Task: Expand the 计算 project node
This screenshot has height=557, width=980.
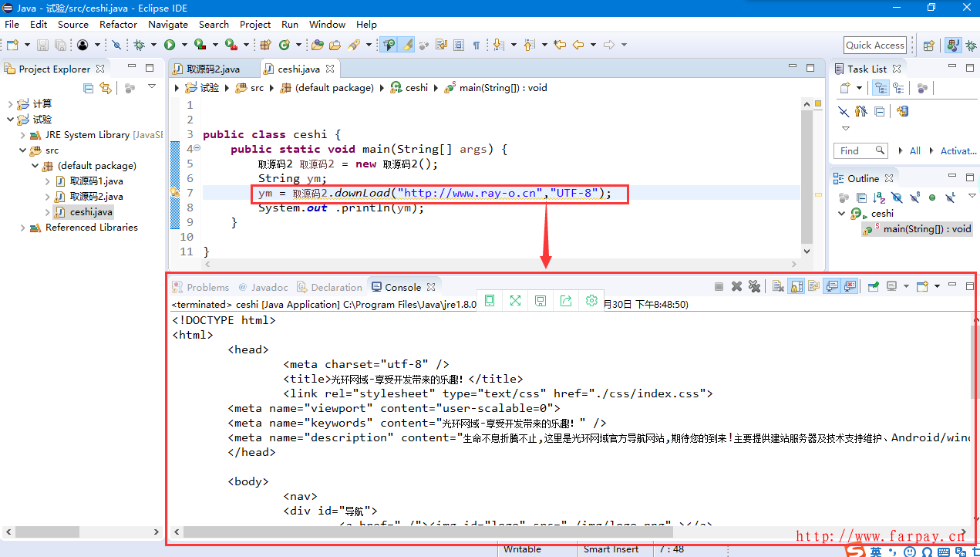Action: click(11, 104)
